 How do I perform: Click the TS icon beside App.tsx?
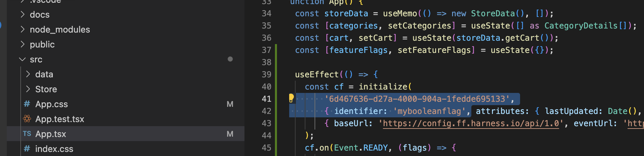[27, 134]
